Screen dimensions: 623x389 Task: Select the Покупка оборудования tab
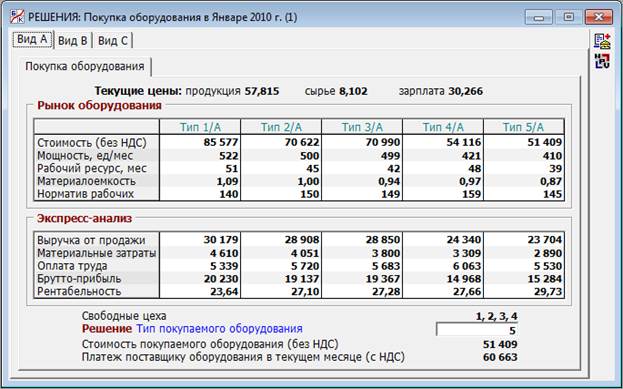tap(85, 66)
